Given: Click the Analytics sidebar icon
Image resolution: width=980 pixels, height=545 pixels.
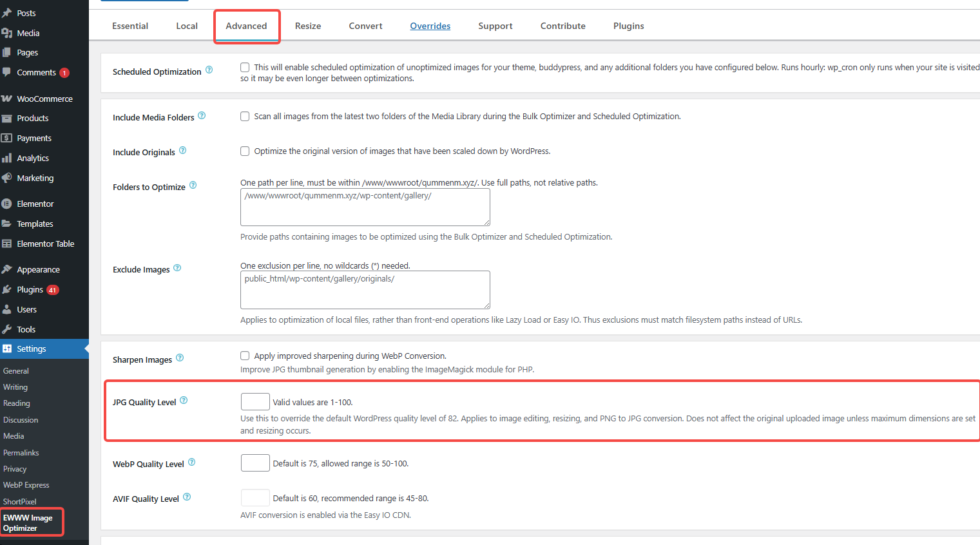Looking at the screenshot, I should (9, 157).
